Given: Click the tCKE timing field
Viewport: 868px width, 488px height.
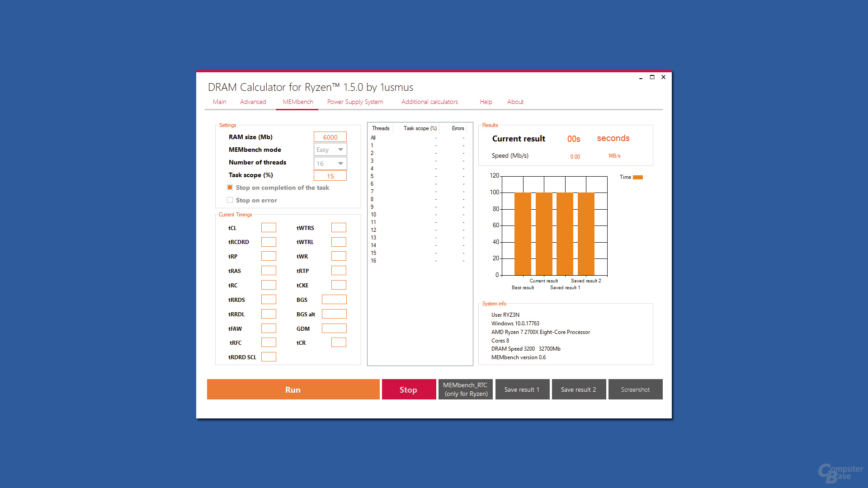Looking at the screenshot, I should coord(339,285).
